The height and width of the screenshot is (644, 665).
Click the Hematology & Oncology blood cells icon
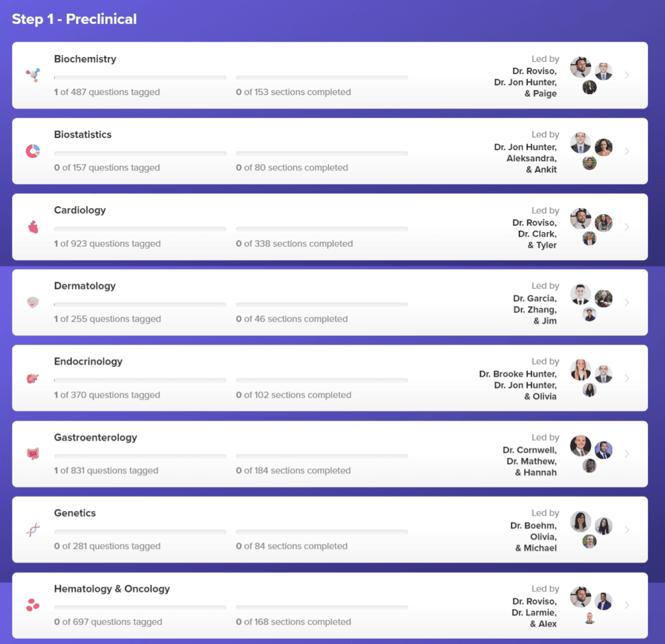click(x=32, y=606)
